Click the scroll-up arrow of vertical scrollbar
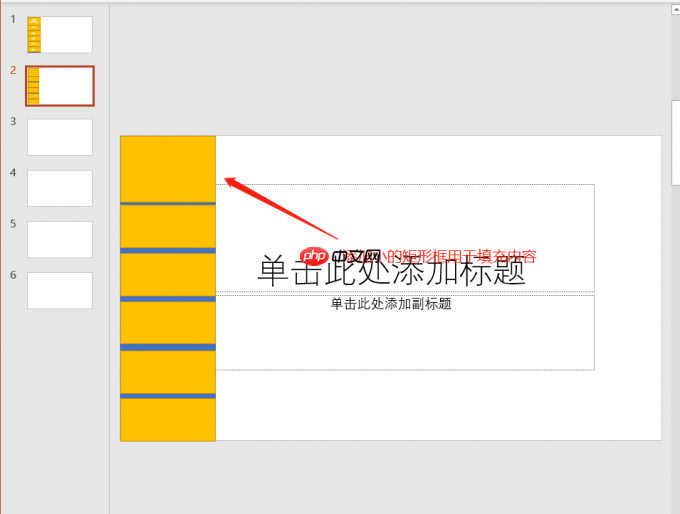This screenshot has width=680, height=514. pos(676,9)
